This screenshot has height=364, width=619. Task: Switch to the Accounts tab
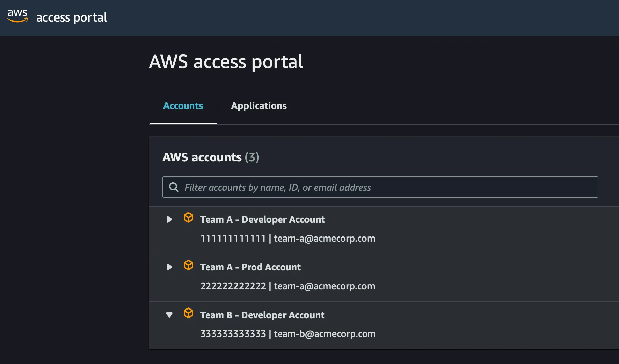183,106
